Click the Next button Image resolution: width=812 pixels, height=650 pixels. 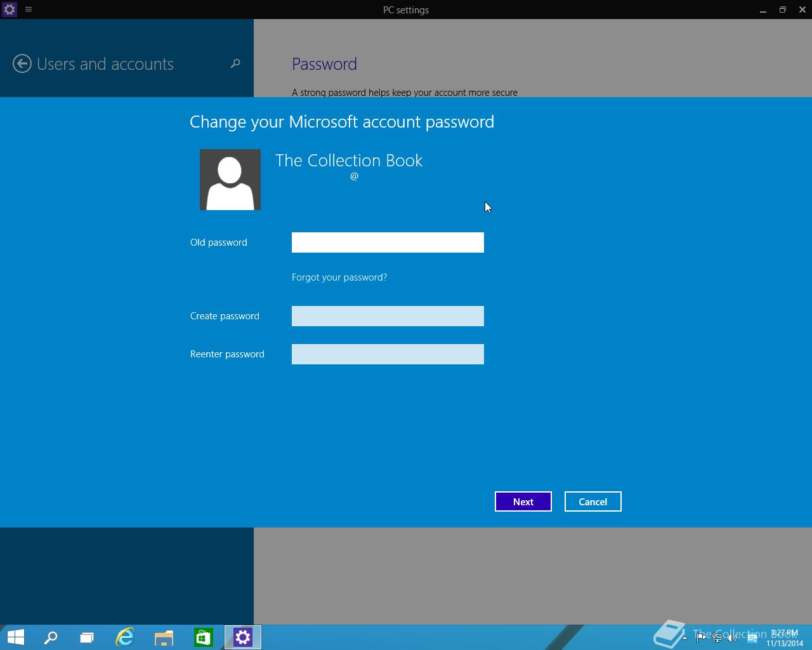point(523,501)
